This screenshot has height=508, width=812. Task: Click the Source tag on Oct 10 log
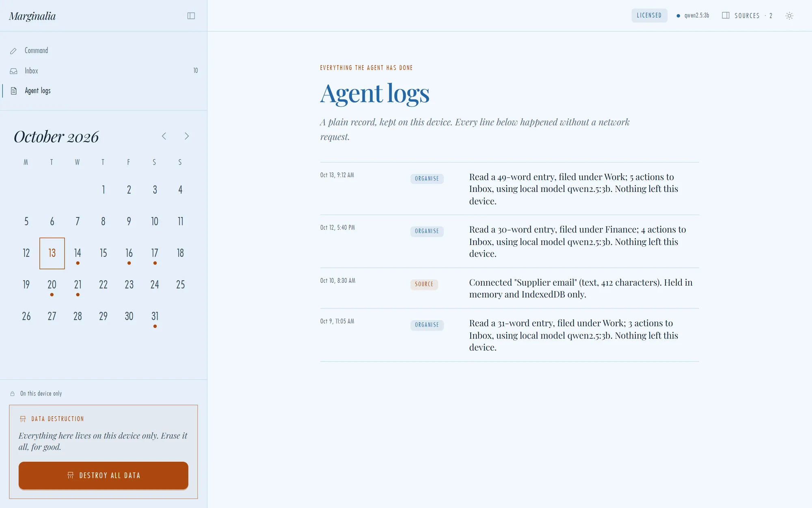(424, 284)
